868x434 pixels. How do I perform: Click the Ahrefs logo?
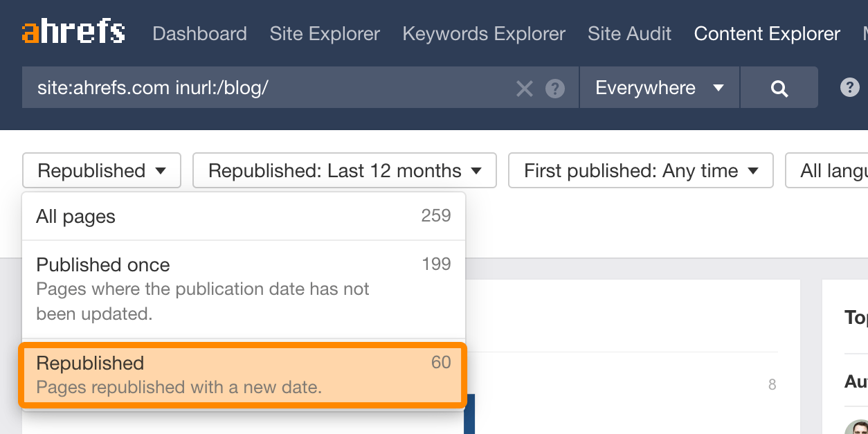(x=73, y=33)
